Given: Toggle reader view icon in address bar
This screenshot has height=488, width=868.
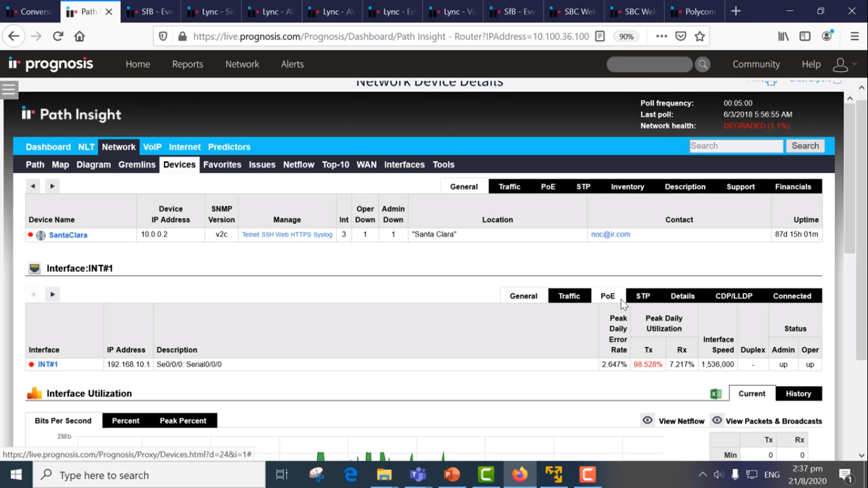Looking at the screenshot, I should point(600,36).
